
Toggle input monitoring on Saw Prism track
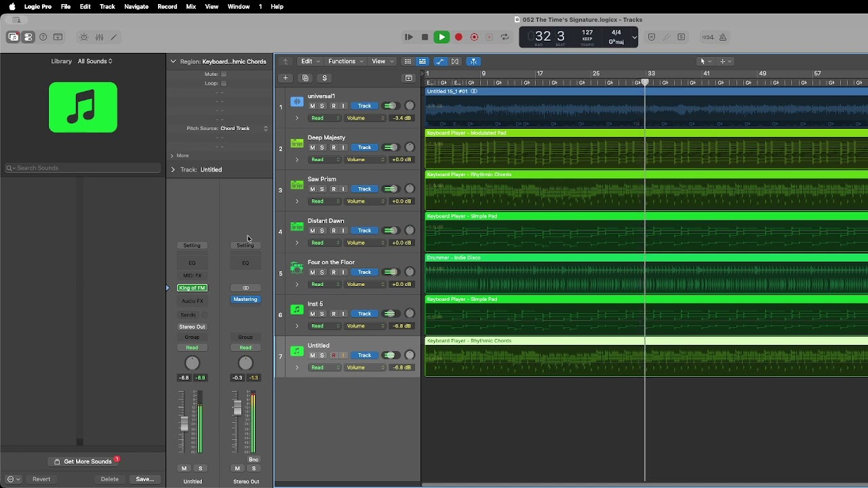343,189
